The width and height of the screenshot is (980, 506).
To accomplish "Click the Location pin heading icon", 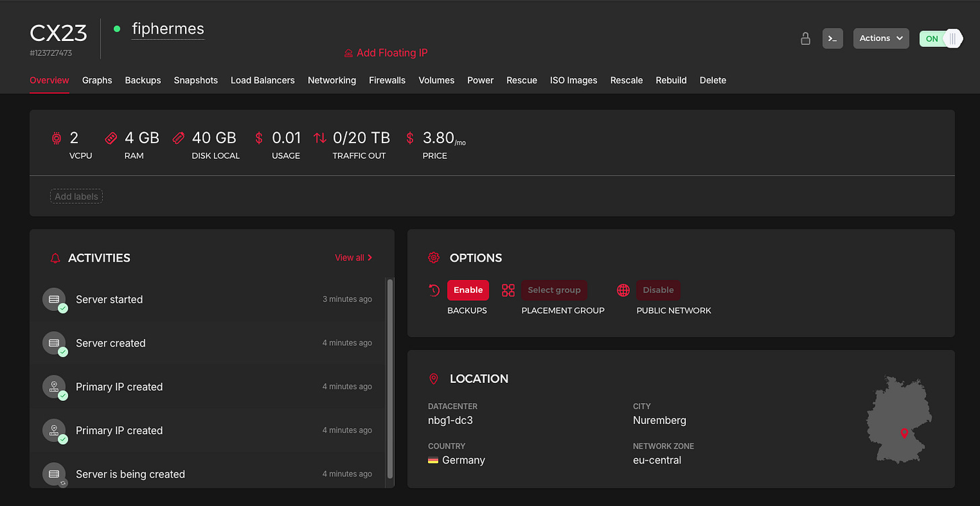I will click(433, 379).
